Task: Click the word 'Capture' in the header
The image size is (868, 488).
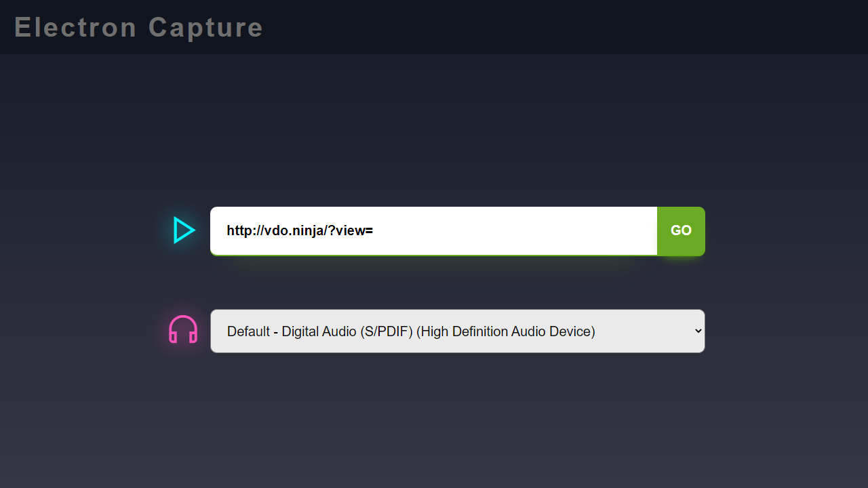Action: (205, 28)
